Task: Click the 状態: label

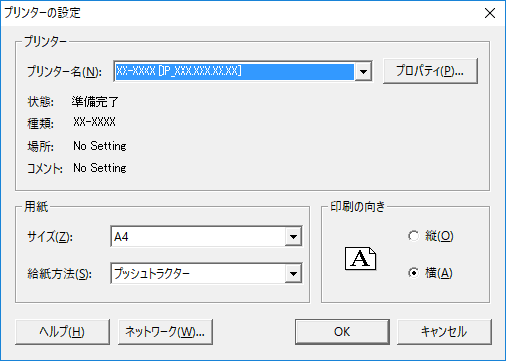Action: coord(40,102)
